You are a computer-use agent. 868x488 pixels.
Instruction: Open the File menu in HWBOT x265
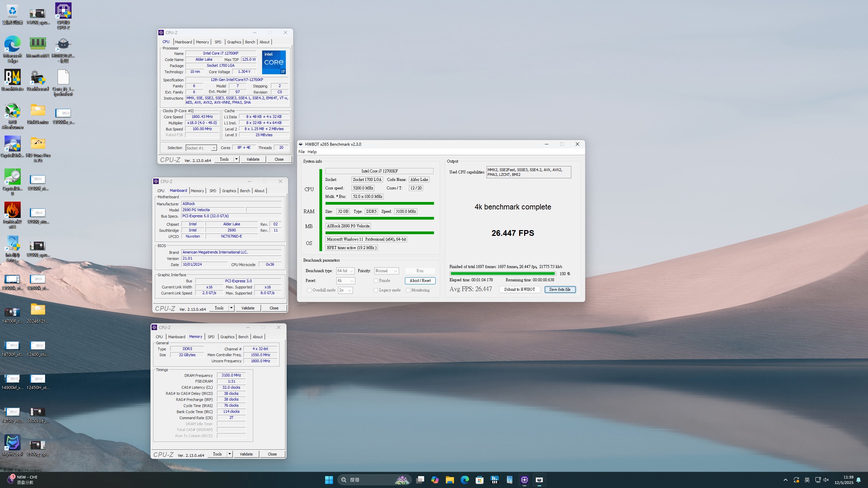point(301,152)
